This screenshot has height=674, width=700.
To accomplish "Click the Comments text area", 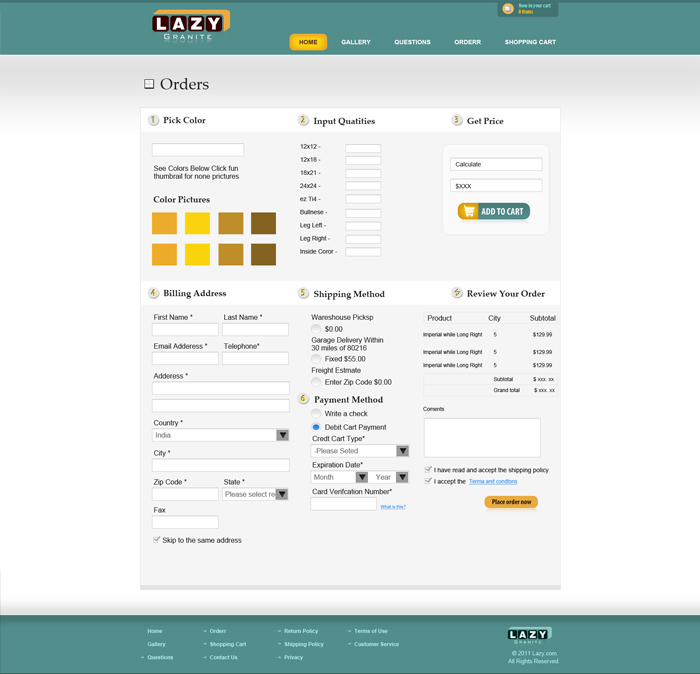I will coord(482,438).
